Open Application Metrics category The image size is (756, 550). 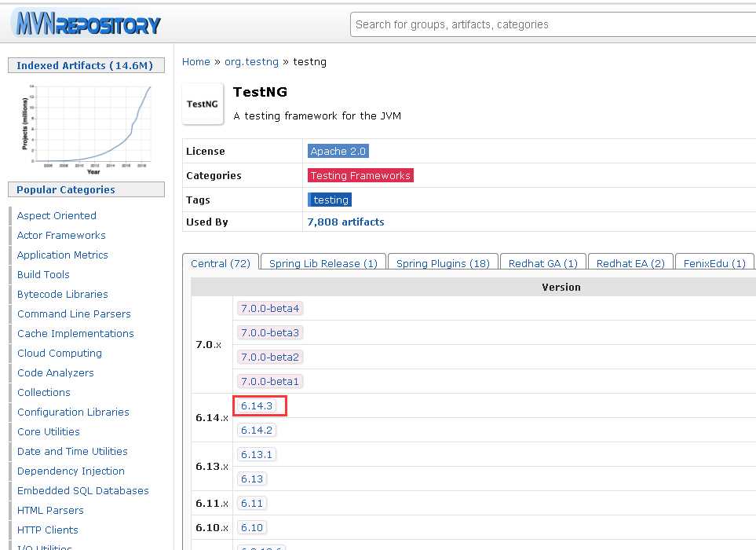[63, 255]
